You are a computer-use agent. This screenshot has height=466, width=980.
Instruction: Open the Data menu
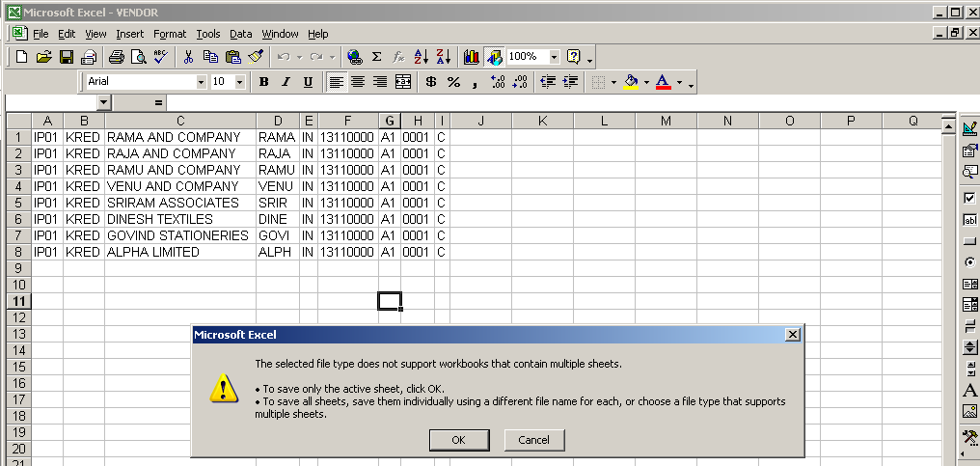(x=240, y=34)
